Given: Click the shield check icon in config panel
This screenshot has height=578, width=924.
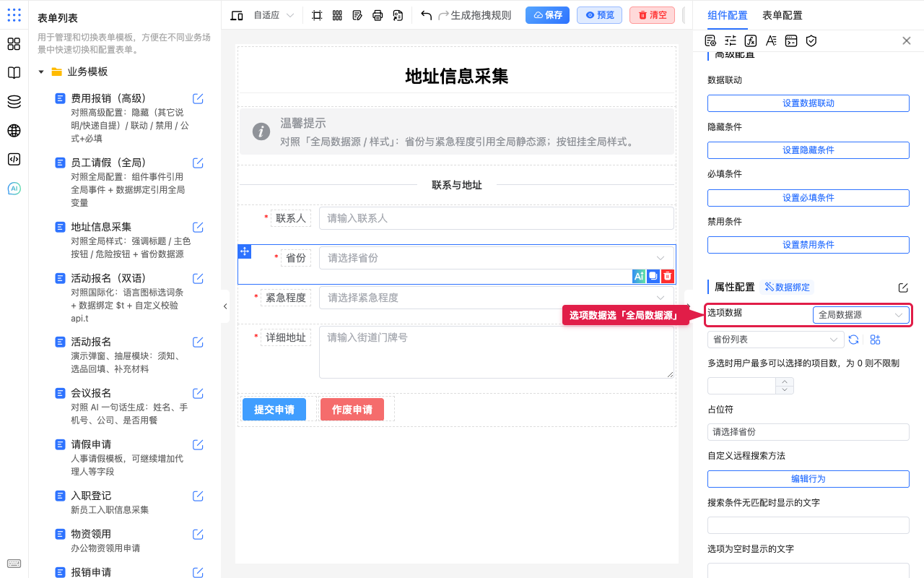Looking at the screenshot, I should tap(811, 40).
